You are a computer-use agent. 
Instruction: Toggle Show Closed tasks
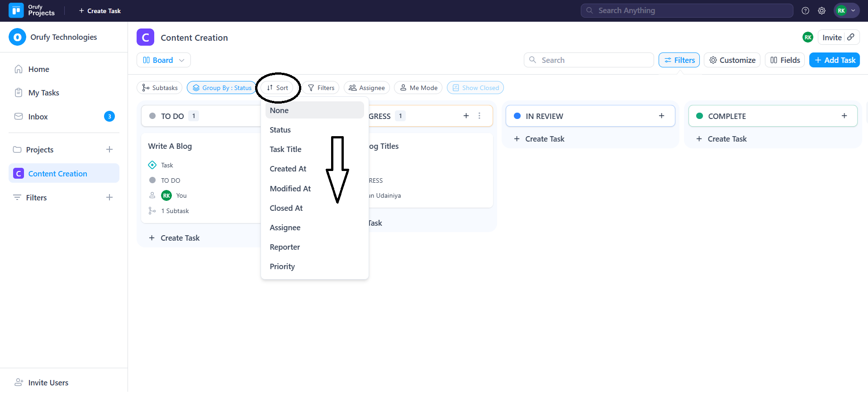[475, 88]
